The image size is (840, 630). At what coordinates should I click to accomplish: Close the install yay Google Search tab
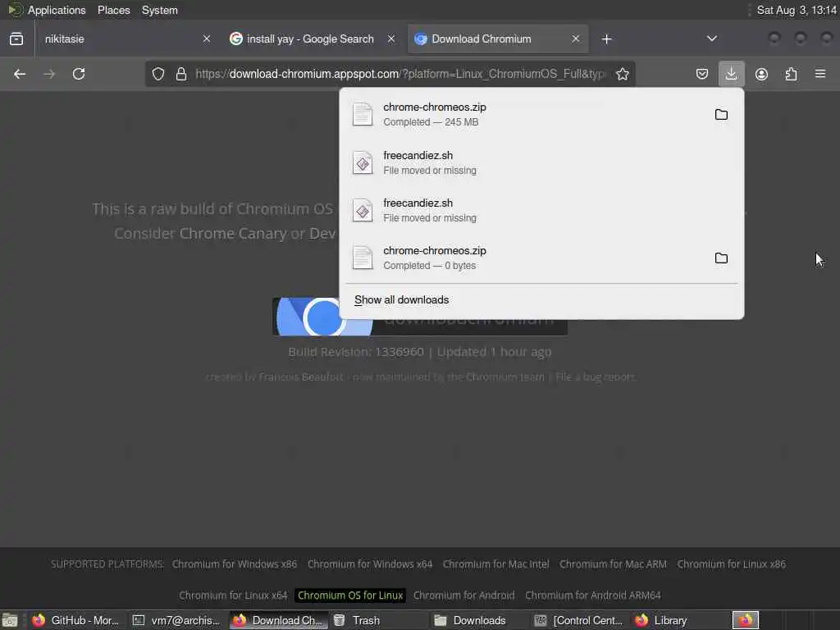(391, 39)
